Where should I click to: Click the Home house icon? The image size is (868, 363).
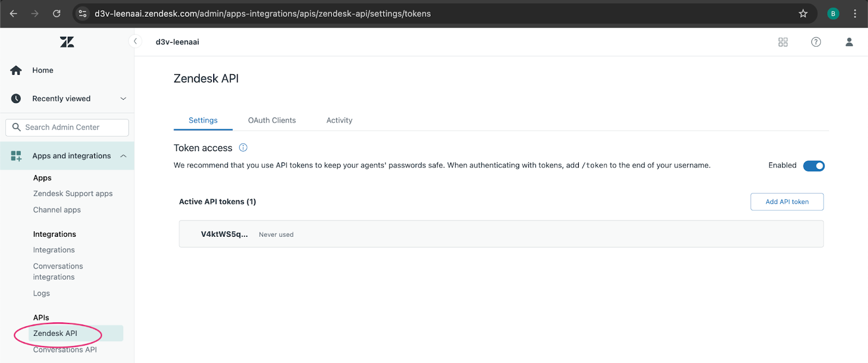[x=16, y=70]
